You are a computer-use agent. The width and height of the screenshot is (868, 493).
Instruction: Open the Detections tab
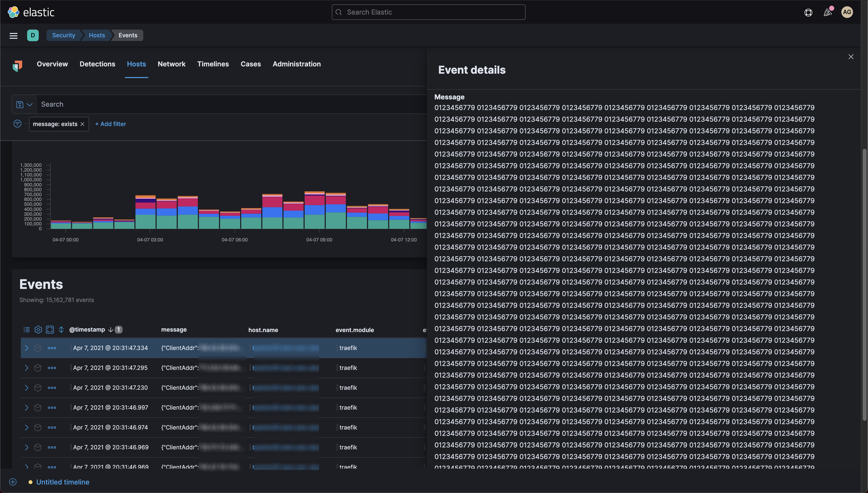point(97,64)
